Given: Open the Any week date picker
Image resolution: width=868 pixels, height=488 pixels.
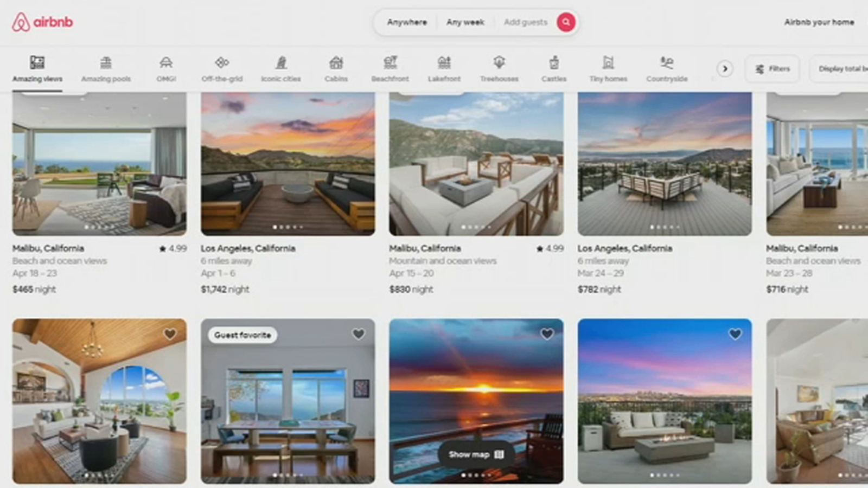Looking at the screenshot, I should click(465, 22).
